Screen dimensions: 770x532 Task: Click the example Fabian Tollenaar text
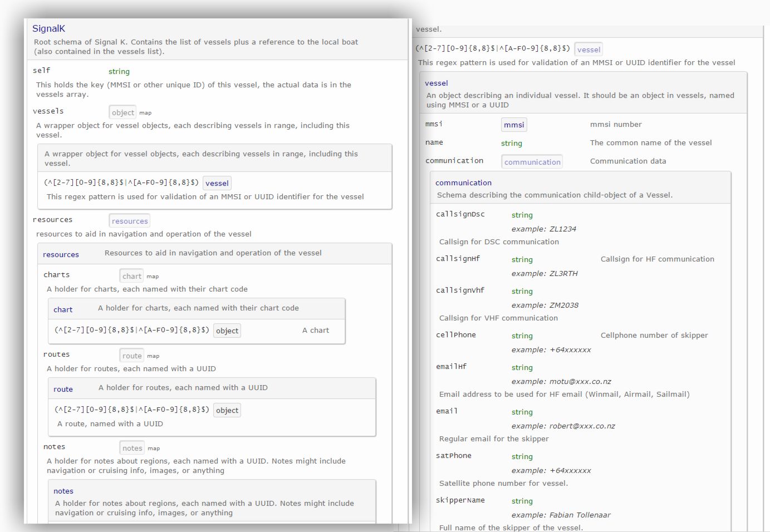[x=561, y=515]
